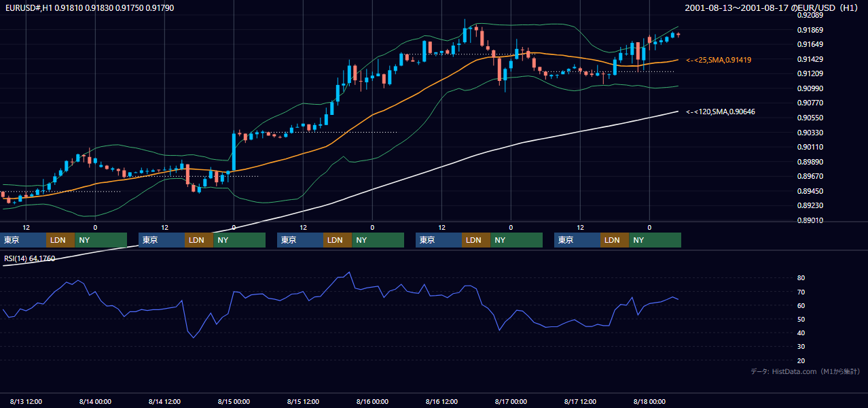868x408 pixels.
Task: Click price axis value 0.89010
Action: pyautogui.click(x=810, y=220)
